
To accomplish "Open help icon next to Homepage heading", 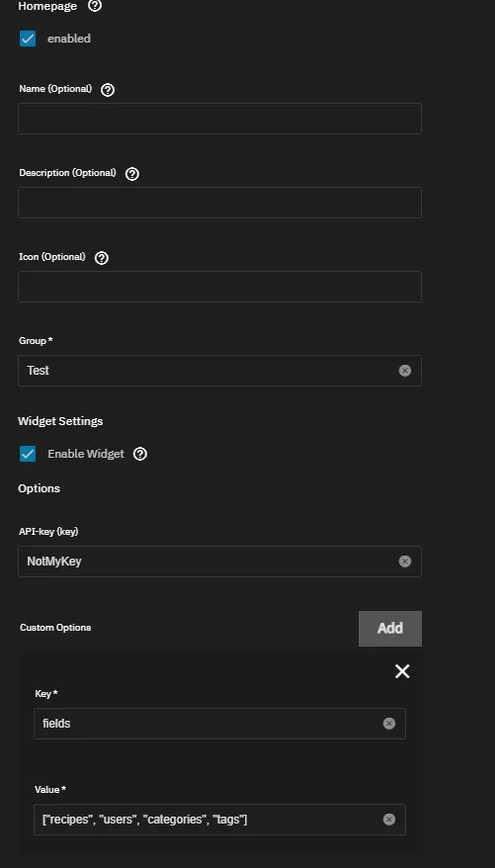I will point(95,6).
